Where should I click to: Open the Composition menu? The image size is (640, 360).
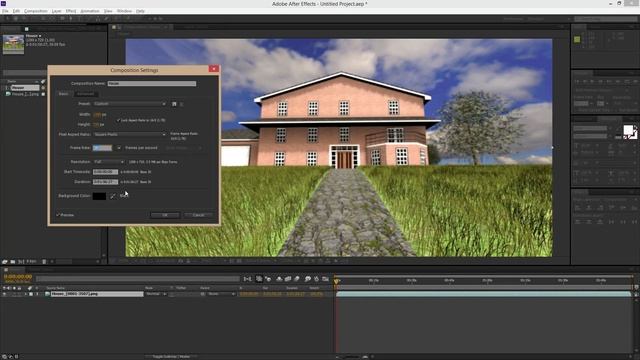36,11
